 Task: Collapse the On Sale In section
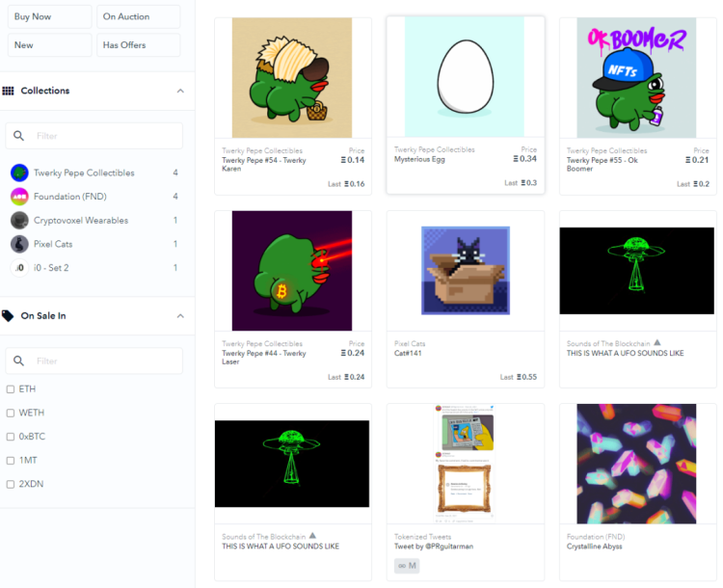pos(180,316)
